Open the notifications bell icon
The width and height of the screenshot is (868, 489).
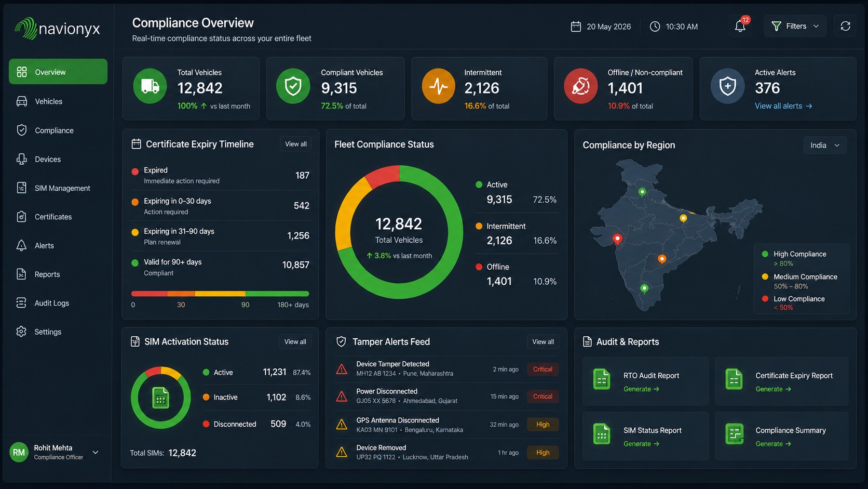[x=740, y=26]
